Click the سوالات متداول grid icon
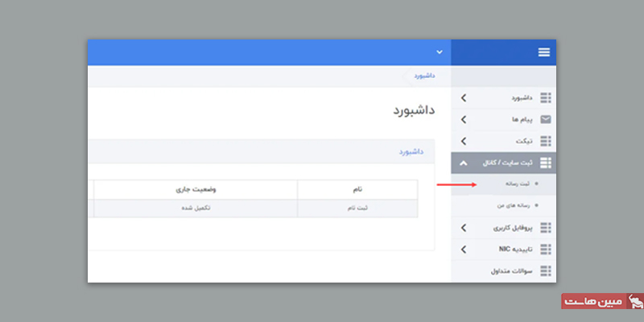644x322 pixels. click(546, 271)
